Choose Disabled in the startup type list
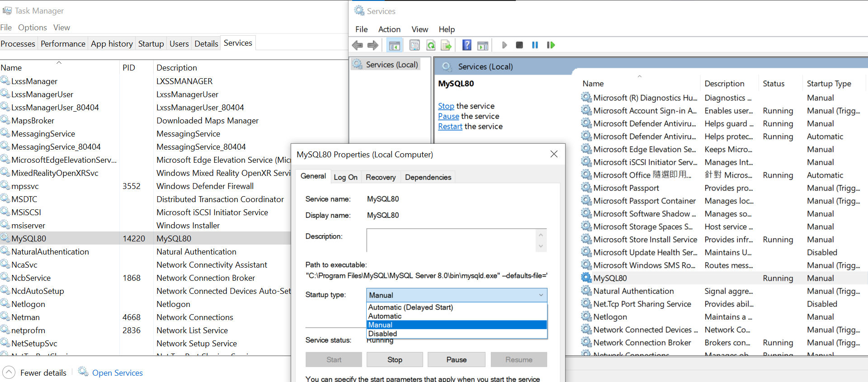This screenshot has width=868, height=382. point(457,334)
